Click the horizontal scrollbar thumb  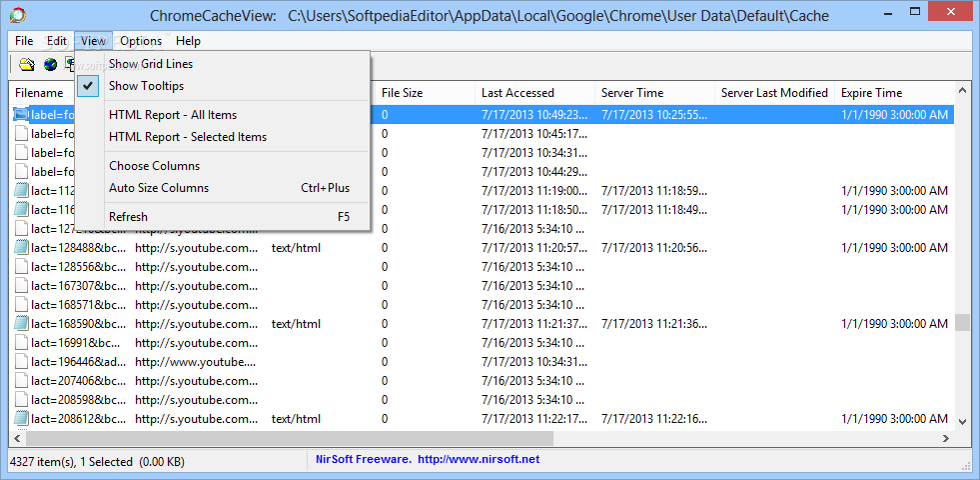pos(290,439)
